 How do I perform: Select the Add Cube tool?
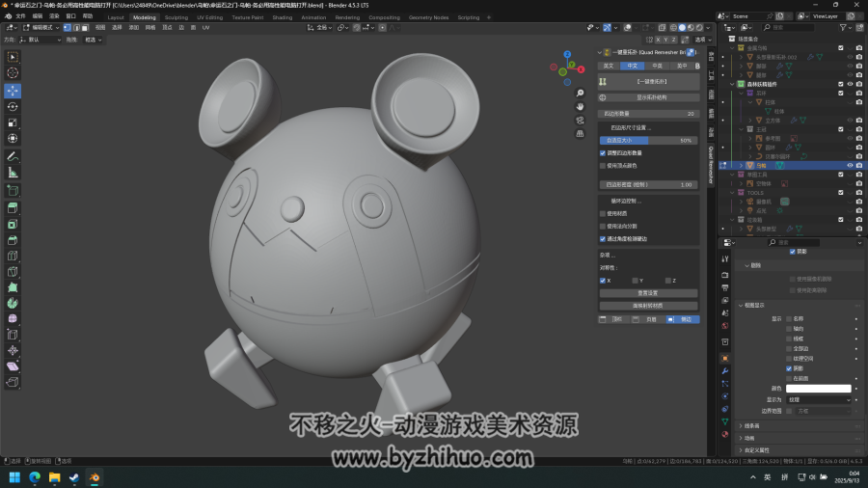pyautogui.click(x=13, y=191)
